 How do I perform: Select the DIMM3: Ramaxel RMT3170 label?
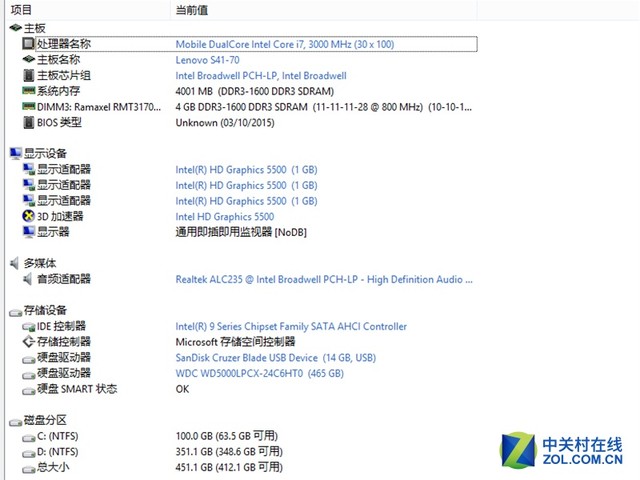coord(99,107)
